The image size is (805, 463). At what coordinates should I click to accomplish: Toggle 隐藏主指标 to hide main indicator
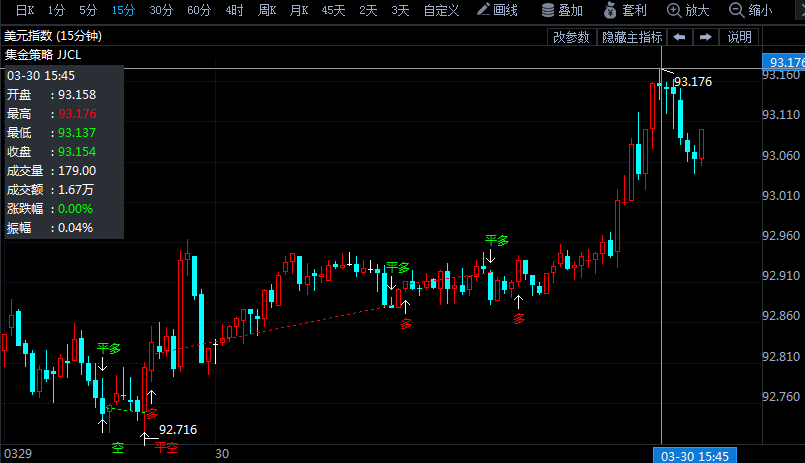[x=632, y=37]
